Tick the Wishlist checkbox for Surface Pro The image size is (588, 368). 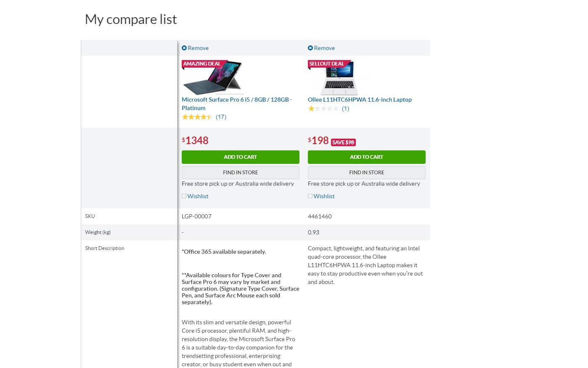[184, 196]
